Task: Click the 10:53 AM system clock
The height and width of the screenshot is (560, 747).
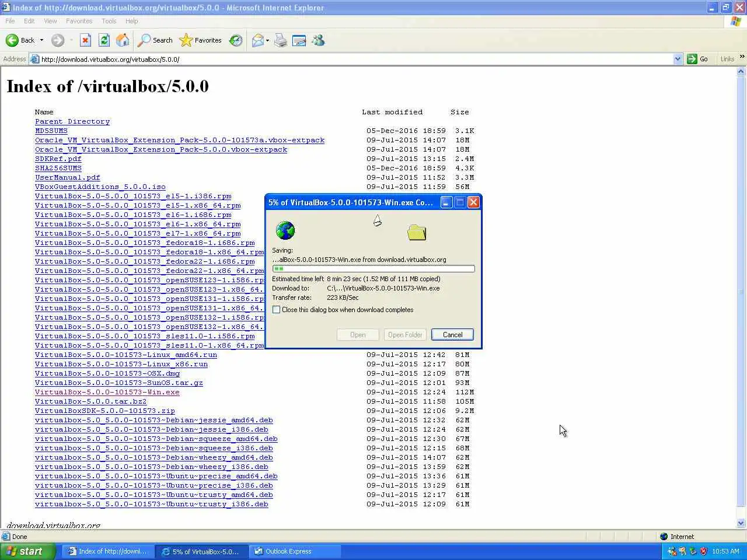Action: tap(725, 551)
